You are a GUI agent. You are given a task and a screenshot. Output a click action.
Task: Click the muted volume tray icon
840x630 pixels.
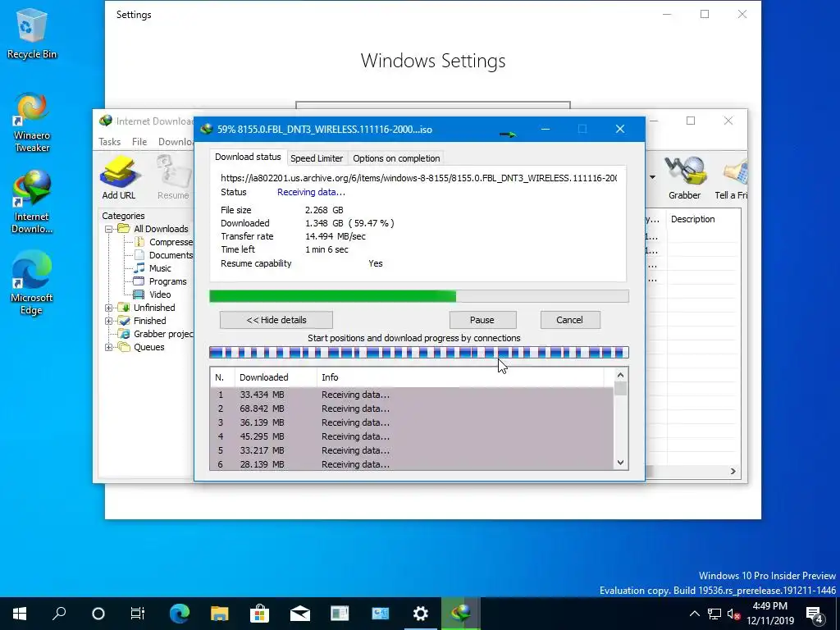click(734, 614)
